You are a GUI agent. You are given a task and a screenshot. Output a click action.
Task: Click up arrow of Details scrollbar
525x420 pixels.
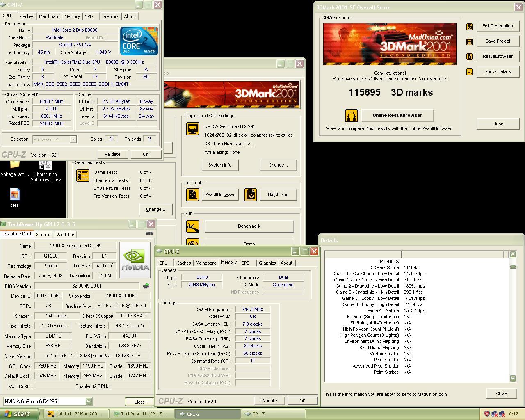tap(513, 255)
